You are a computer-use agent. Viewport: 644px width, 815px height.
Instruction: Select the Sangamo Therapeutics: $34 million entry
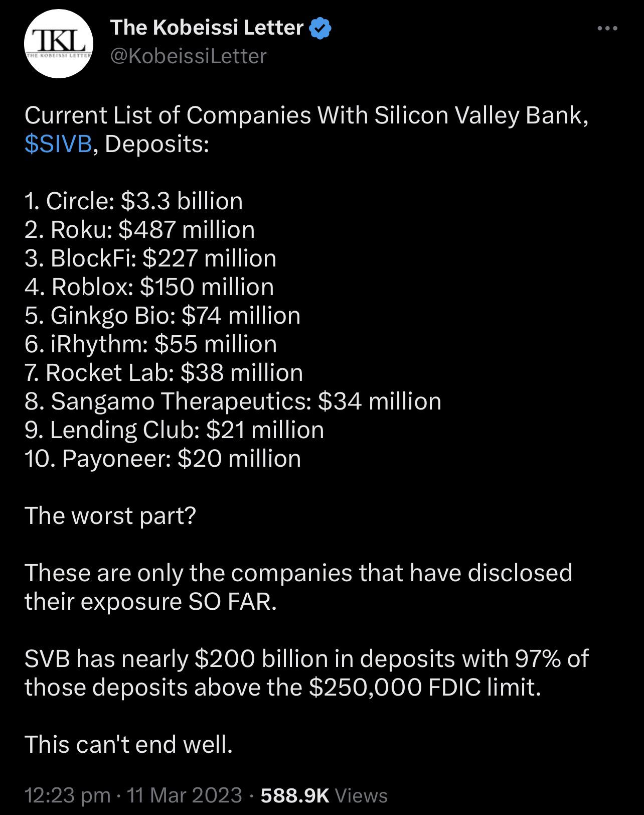[x=233, y=401]
